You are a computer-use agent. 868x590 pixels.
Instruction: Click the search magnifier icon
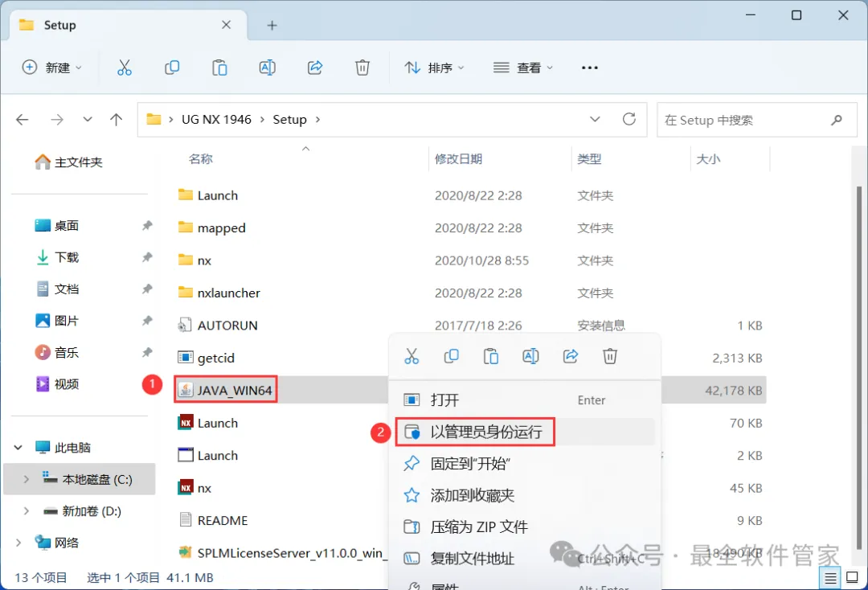[837, 120]
